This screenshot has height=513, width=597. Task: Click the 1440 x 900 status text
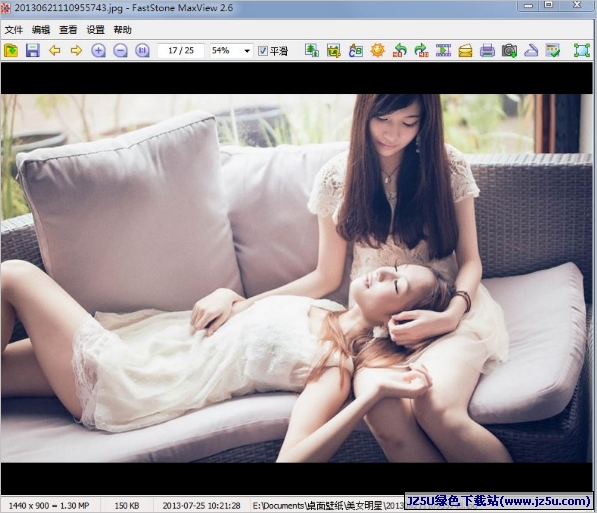(49, 506)
